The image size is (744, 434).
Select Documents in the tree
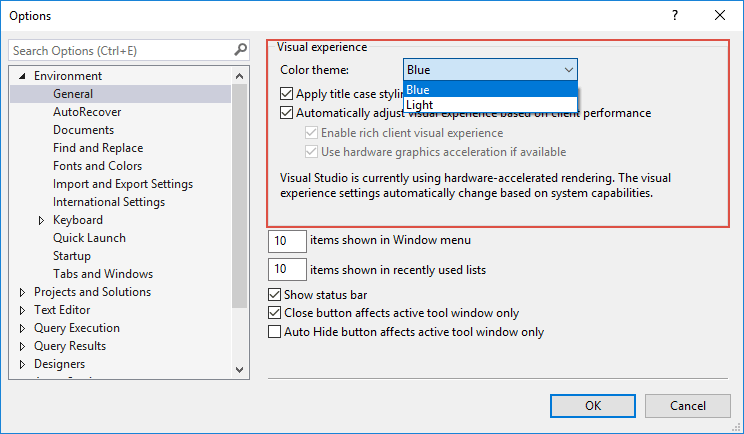coord(84,130)
